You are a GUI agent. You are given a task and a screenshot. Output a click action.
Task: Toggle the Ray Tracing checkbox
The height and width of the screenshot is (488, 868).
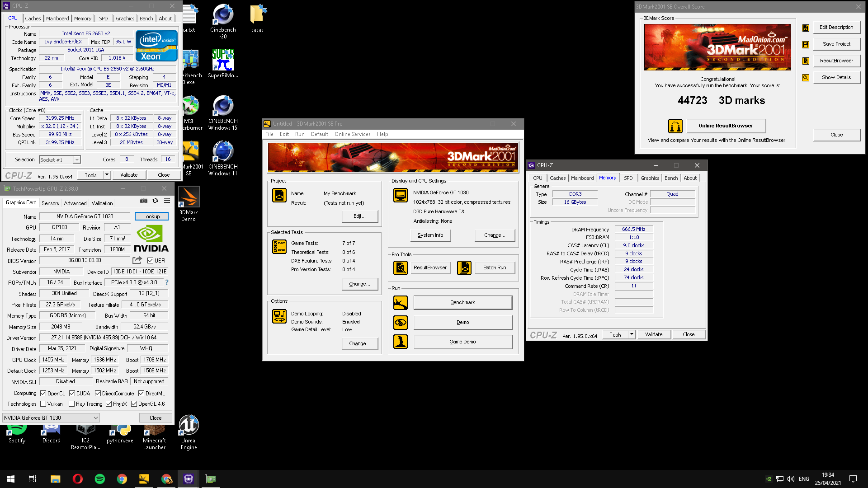pyautogui.click(x=72, y=404)
